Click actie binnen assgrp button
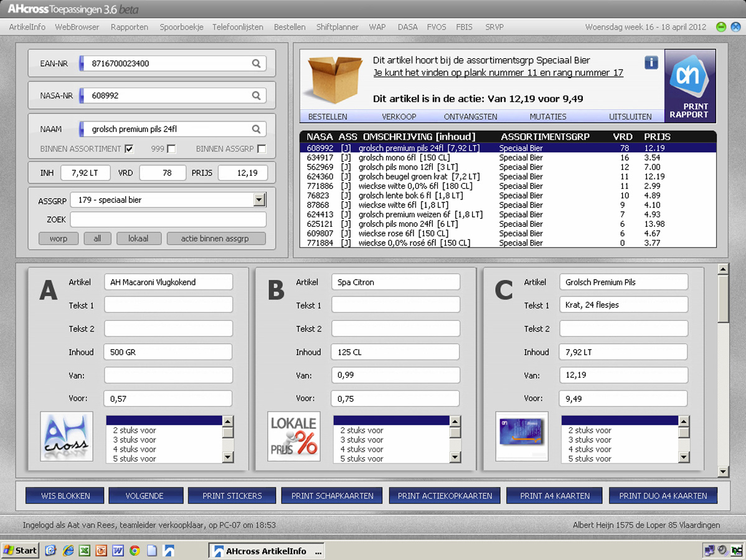This screenshot has width=746, height=560. click(215, 239)
